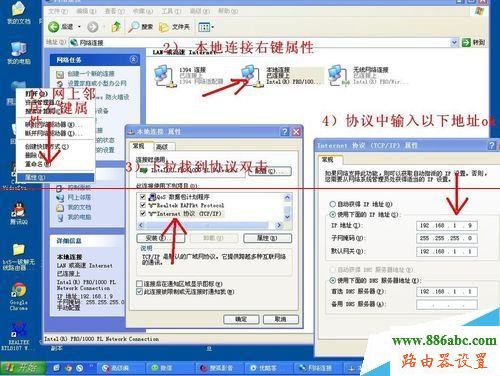Click protocol list scroll right arrow
This screenshot has width=500, height=376.
pos(279,226)
